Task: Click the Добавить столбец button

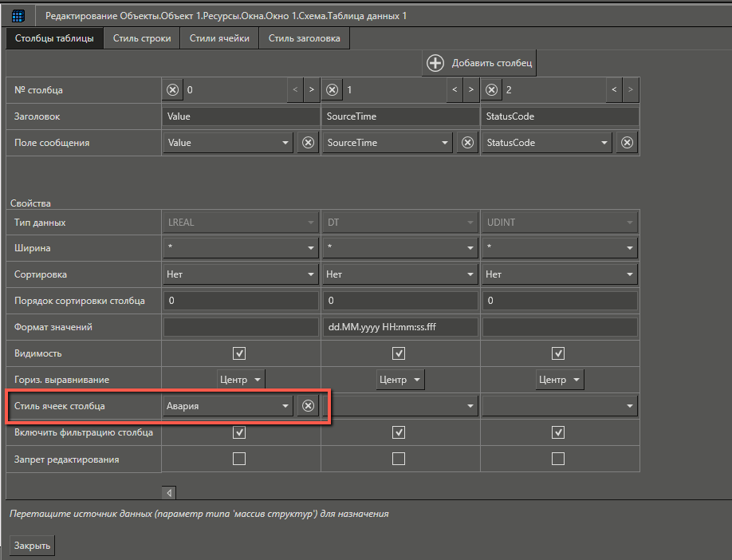Action: 480,63
